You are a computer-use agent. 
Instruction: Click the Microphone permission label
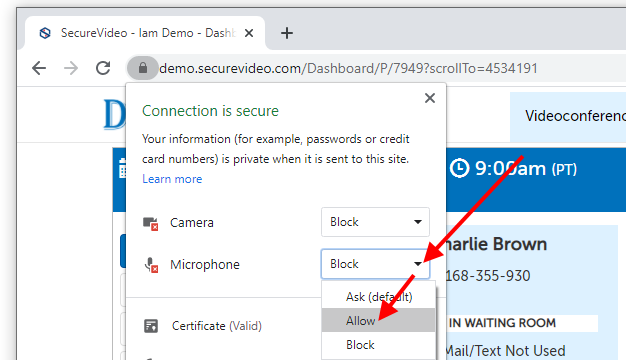(204, 265)
